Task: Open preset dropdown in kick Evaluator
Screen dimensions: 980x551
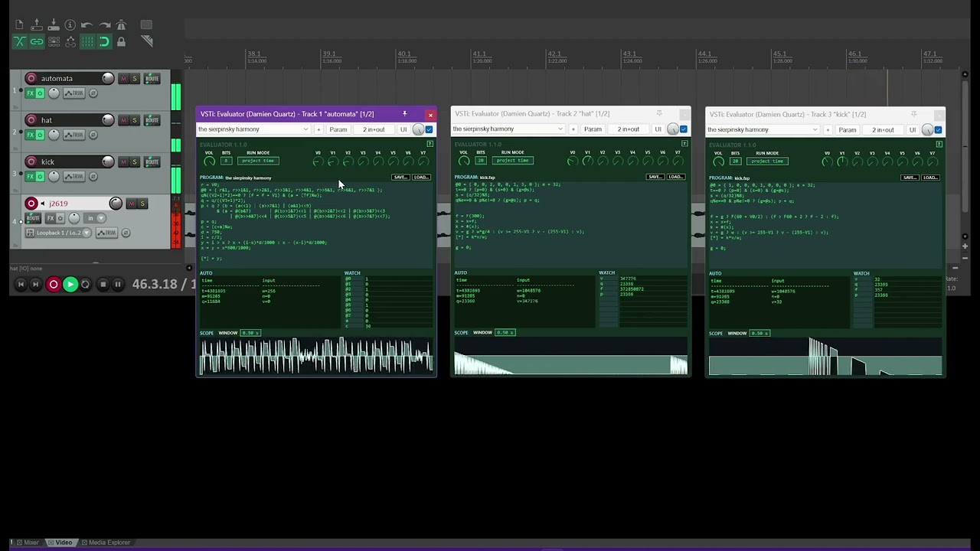Action: pos(763,129)
